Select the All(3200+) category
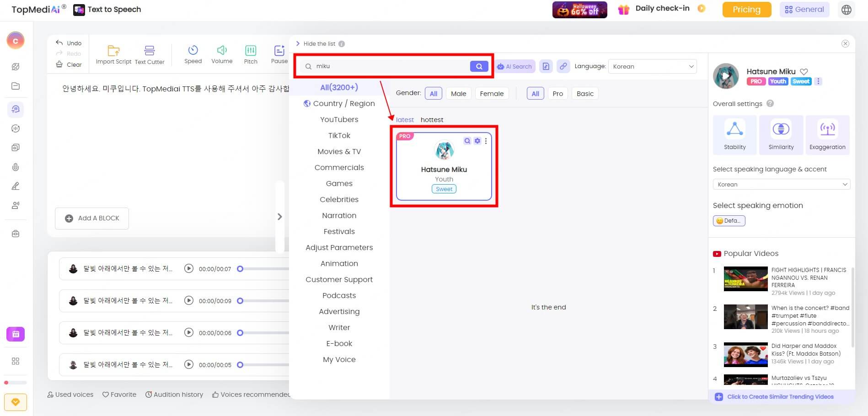The width and height of the screenshot is (868, 416). (x=339, y=87)
